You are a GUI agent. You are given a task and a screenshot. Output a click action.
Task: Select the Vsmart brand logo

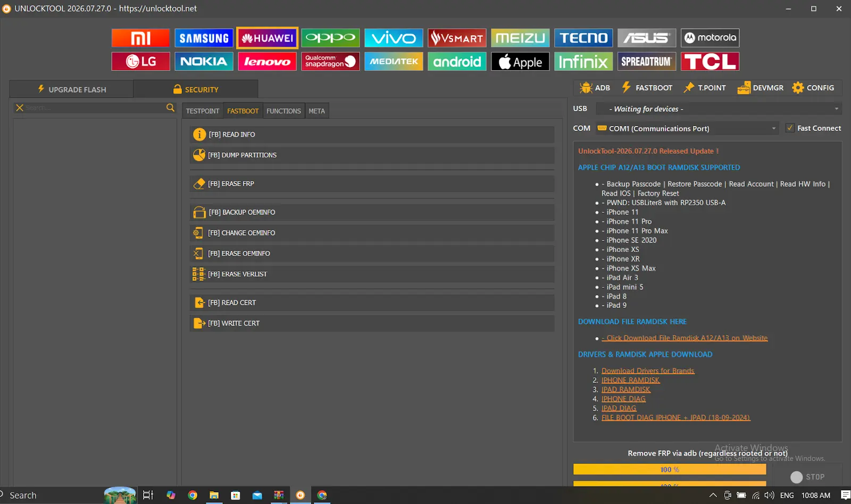tap(457, 38)
